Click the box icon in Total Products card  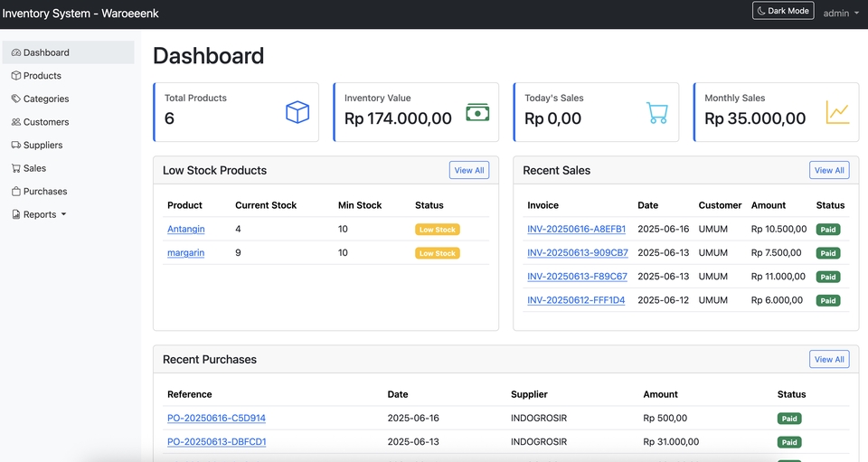point(297,112)
